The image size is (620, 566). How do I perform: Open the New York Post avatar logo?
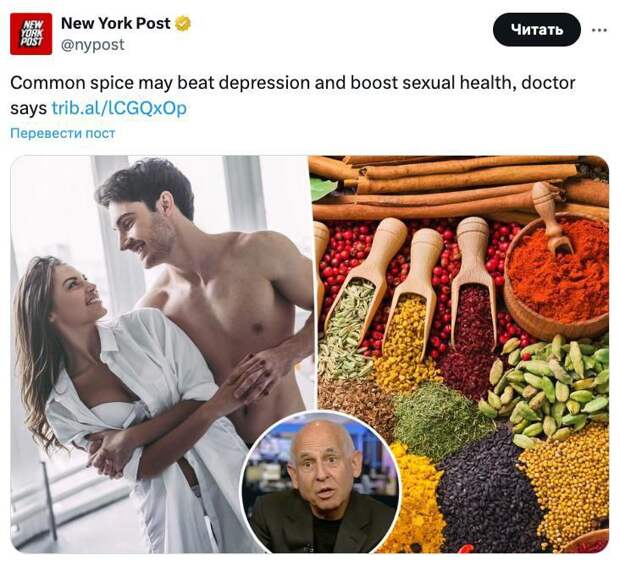click(31, 34)
